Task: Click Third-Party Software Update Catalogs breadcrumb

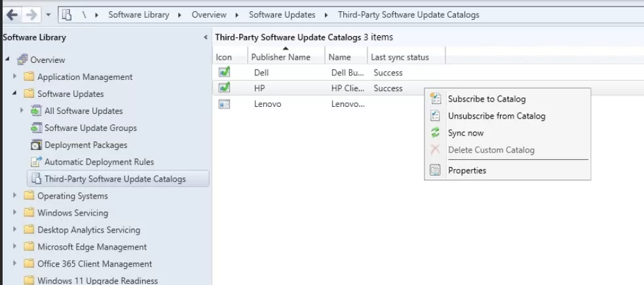Action: 408,15
